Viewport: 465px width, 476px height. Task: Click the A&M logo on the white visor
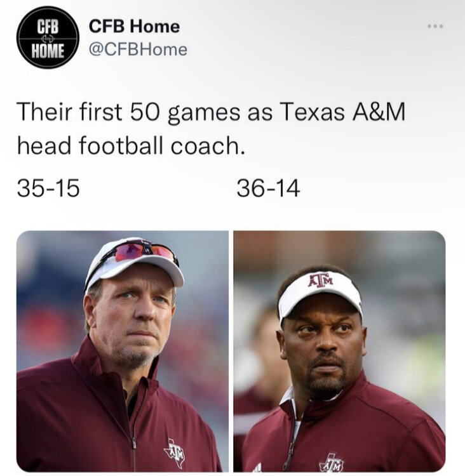click(x=320, y=280)
